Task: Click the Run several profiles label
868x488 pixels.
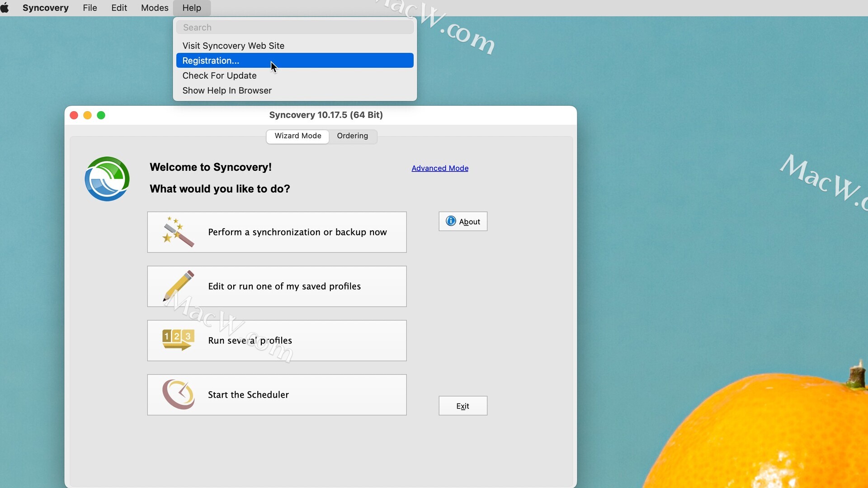Action: click(x=250, y=341)
